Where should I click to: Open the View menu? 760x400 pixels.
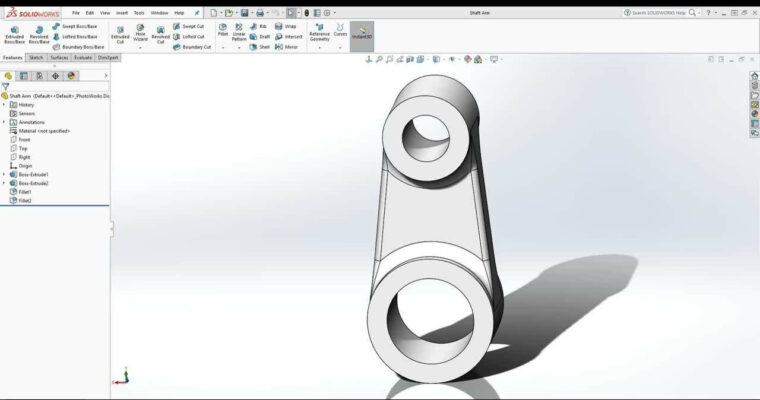pos(105,13)
